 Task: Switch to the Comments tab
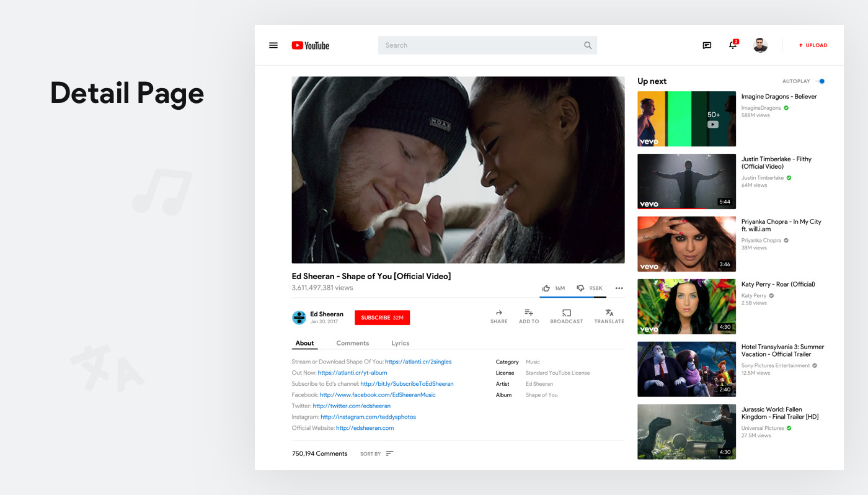[353, 343]
